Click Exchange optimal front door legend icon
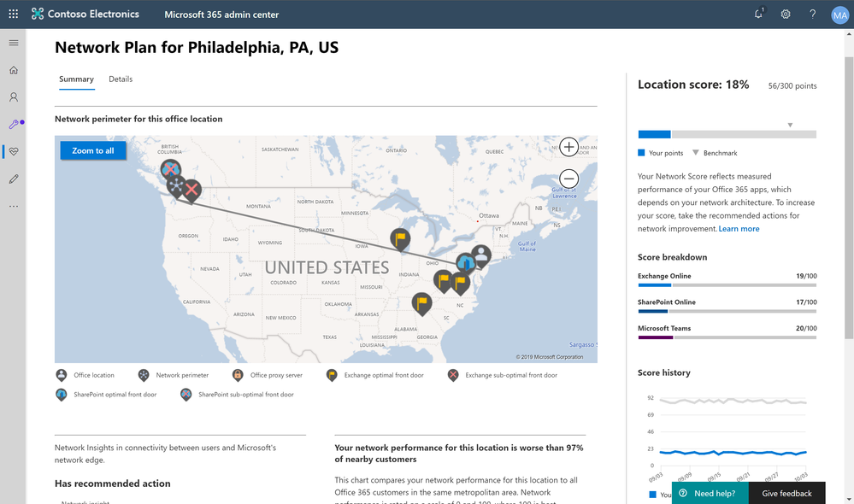The height and width of the screenshot is (504, 854). (x=332, y=375)
